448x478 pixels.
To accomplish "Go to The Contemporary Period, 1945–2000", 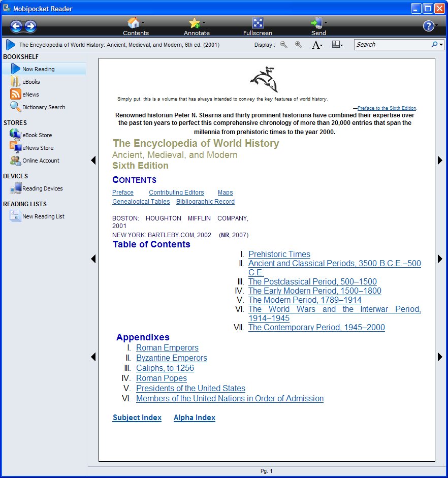I will (x=316, y=328).
